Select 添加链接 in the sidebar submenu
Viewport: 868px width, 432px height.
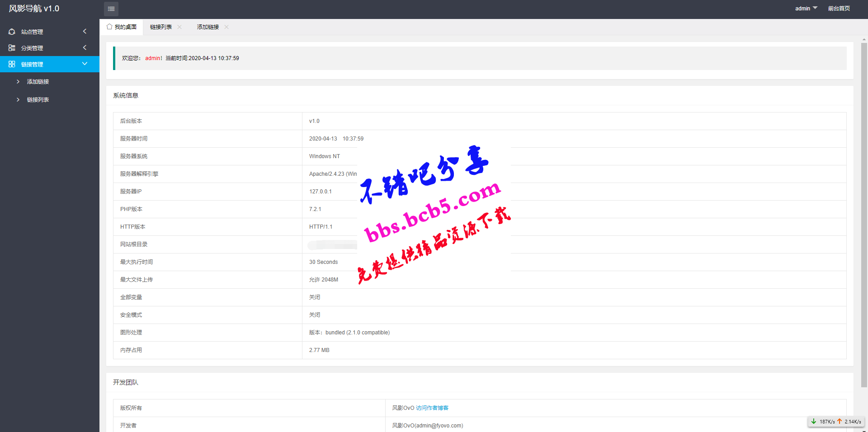pyautogui.click(x=38, y=82)
